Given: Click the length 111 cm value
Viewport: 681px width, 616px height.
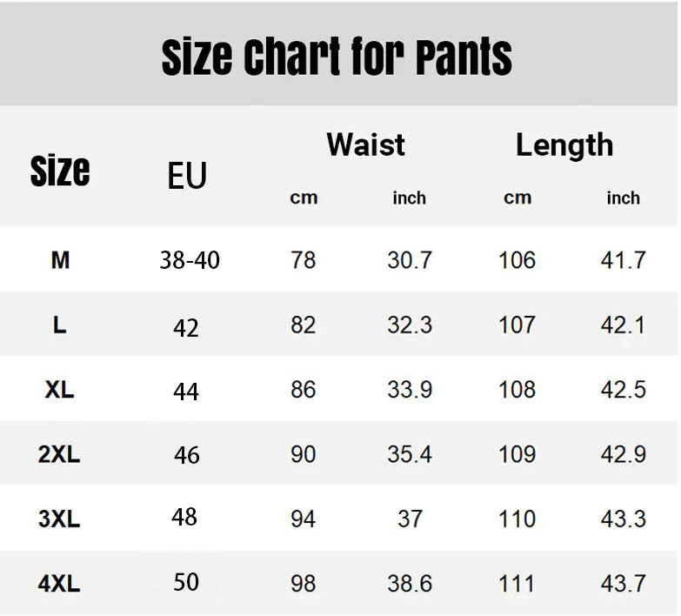Looking at the screenshot, I should (517, 583).
